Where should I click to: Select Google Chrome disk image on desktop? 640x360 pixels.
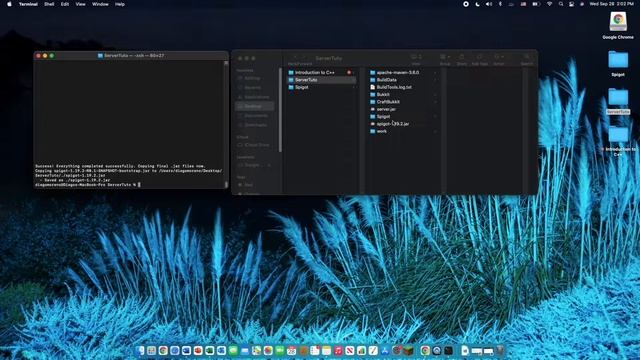point(618,25)
